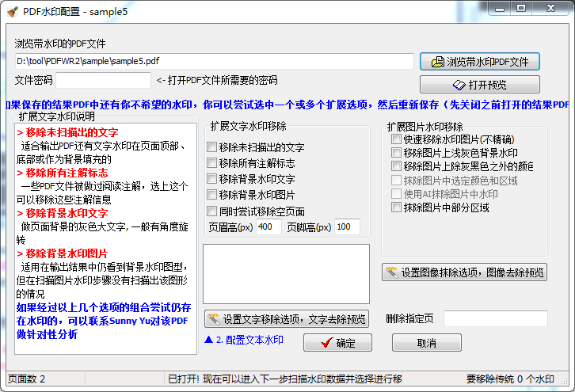Screen dimensions: 575x392
Task: Click 浏览带水印PDF文件 button
Action: click(x=480, y=62)
